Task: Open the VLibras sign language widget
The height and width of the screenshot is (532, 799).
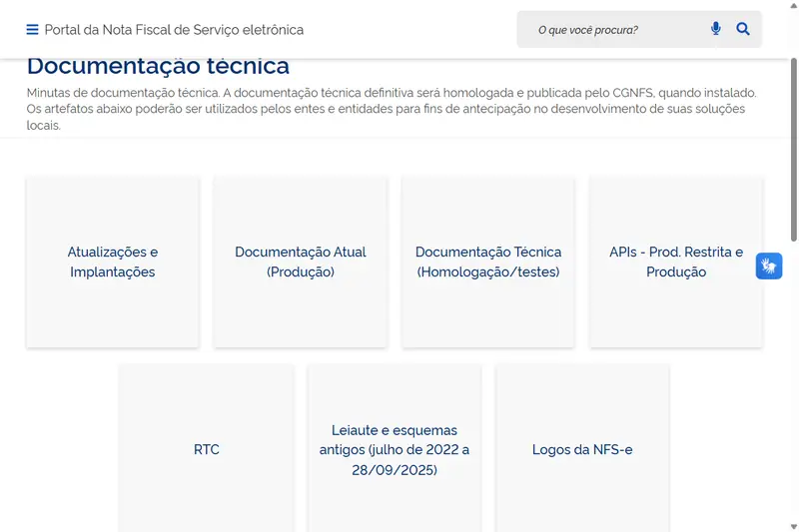Action: pos(769,266)
